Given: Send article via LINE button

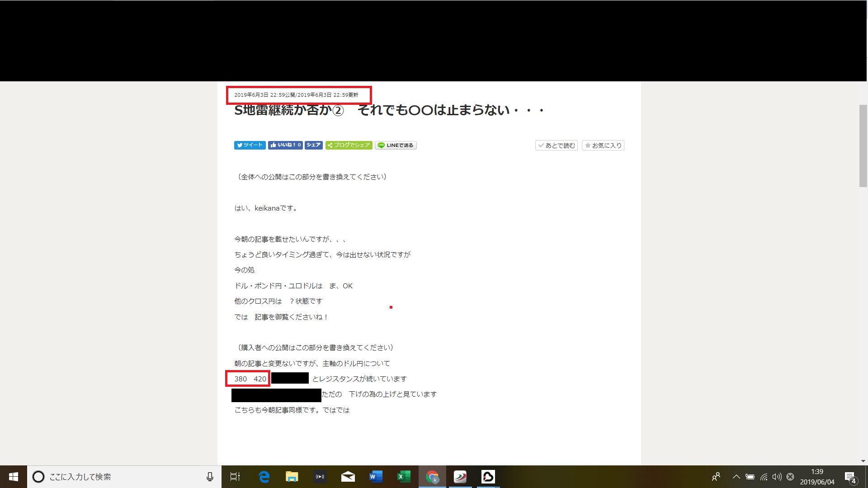Looking at the screenshot, I should point(396,145).
